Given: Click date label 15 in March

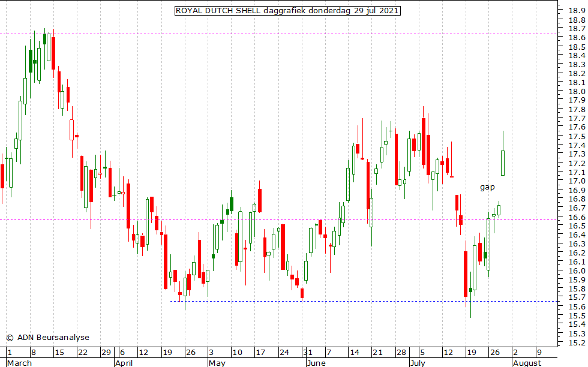Looking at the screenshot, I should (59, 353).
